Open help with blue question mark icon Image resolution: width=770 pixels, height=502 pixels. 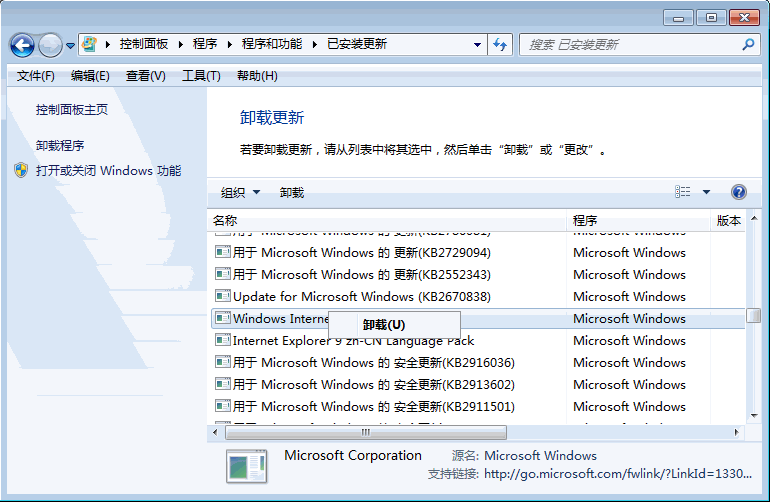(x=739, y=192)
